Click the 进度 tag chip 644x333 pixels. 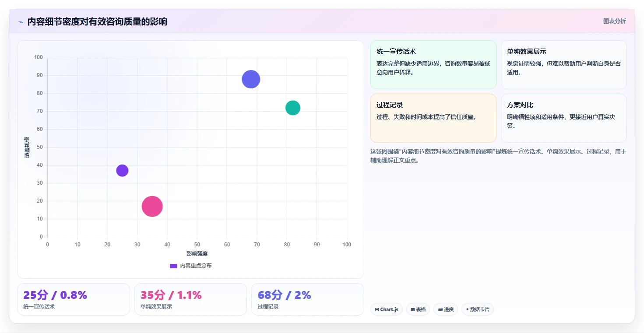coord(446,309)
